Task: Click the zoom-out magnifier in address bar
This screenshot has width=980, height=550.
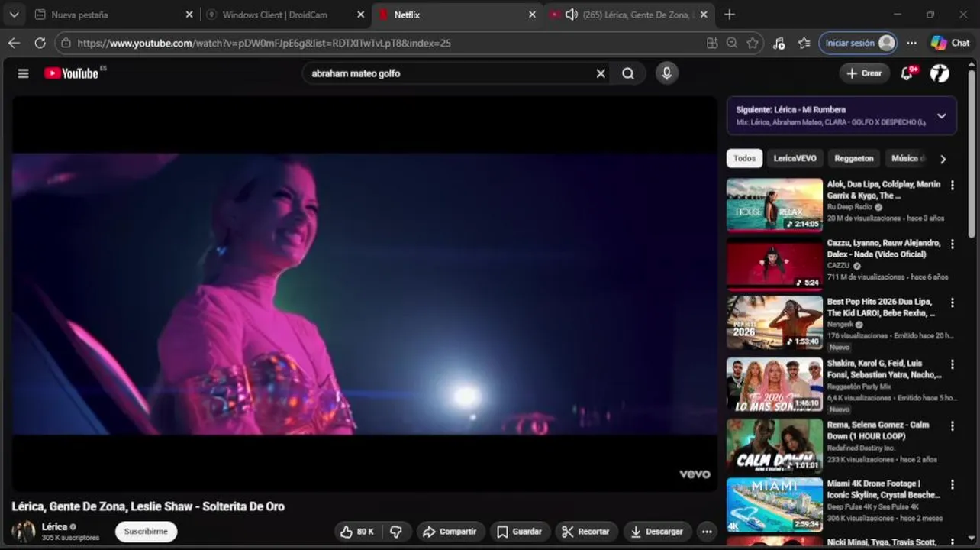Action: click(x=732, y=43)
